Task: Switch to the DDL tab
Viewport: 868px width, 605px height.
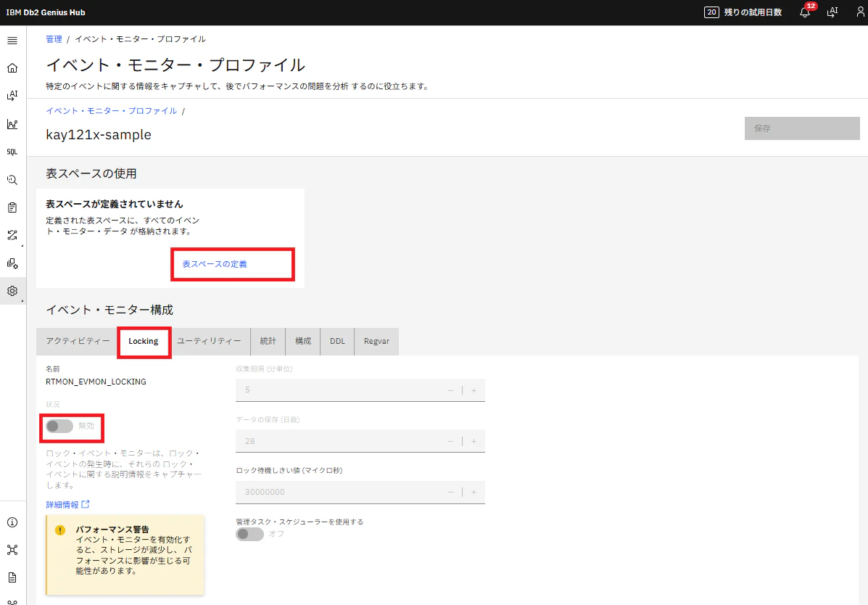Action: coord(337,341)
